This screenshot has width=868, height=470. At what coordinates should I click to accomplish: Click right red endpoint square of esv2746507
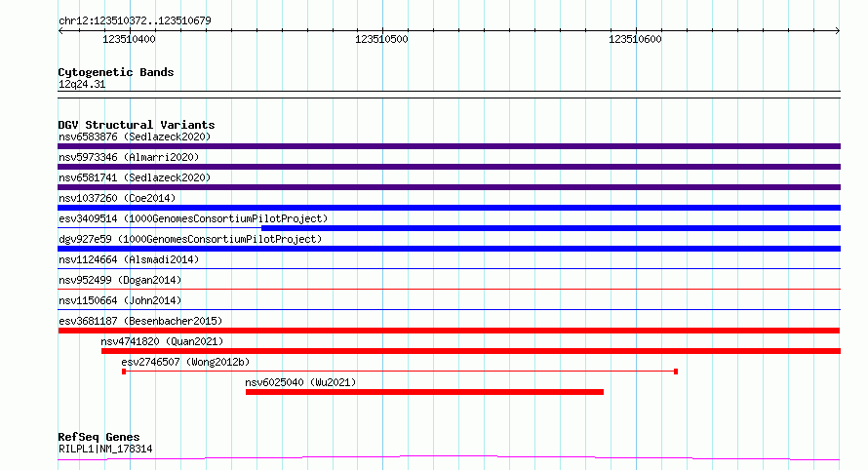[676, 372]
